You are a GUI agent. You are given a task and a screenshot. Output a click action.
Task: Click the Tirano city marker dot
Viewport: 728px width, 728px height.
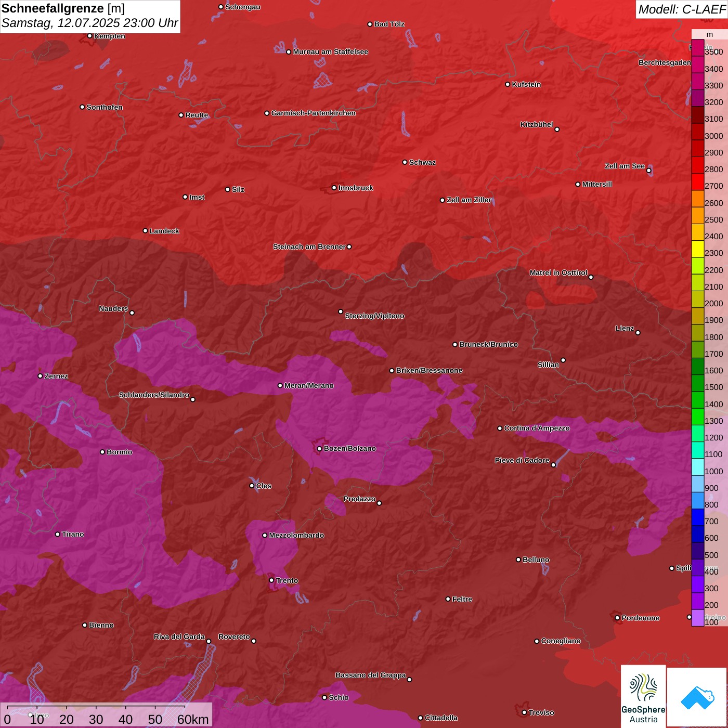[x=57, y=534]
